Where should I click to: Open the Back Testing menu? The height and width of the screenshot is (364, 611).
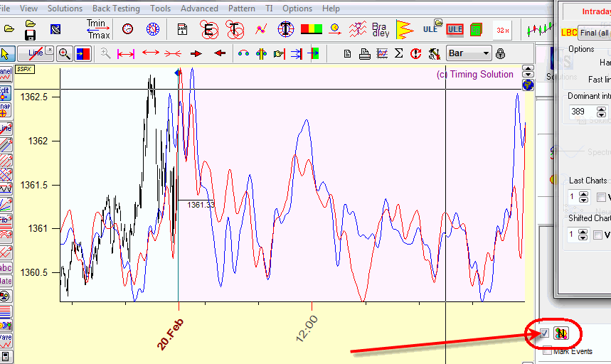pos(116,9)
